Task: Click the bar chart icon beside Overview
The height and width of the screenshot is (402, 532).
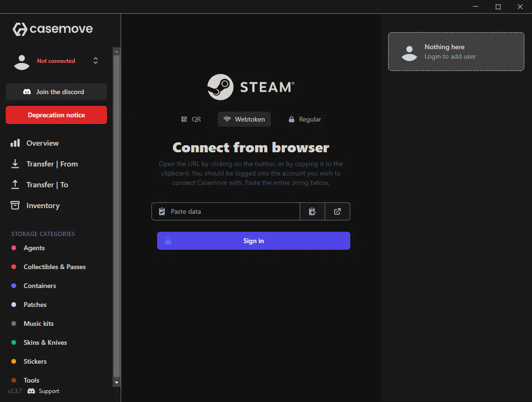Action: [x=15, y=143]
